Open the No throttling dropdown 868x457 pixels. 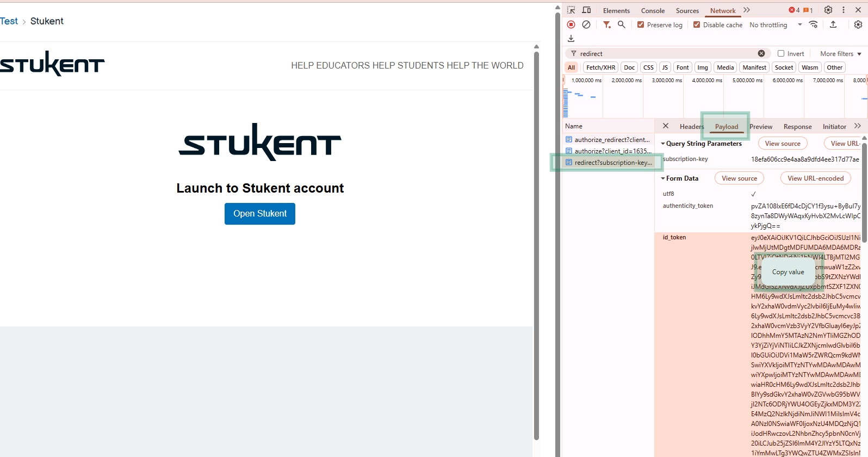(776, 24)
